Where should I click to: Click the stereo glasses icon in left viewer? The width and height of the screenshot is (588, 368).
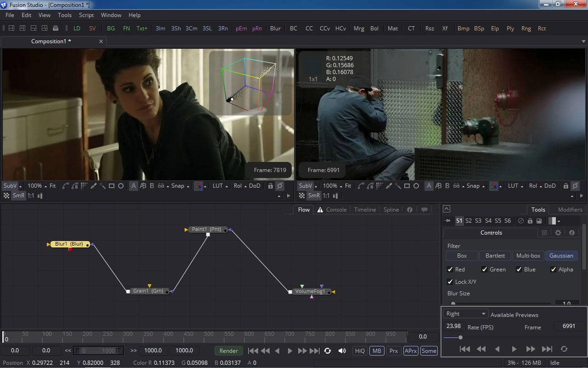[161, 186]
